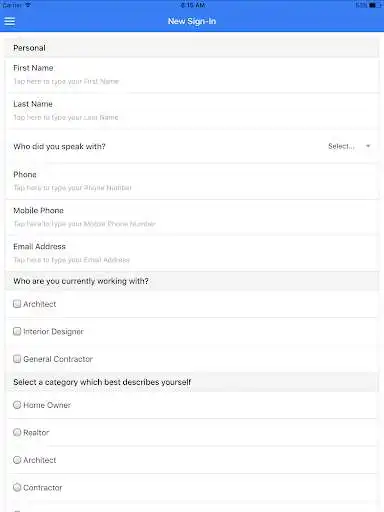Tap the First Name input field
The image size is (384, 512).
pos(192,81)
